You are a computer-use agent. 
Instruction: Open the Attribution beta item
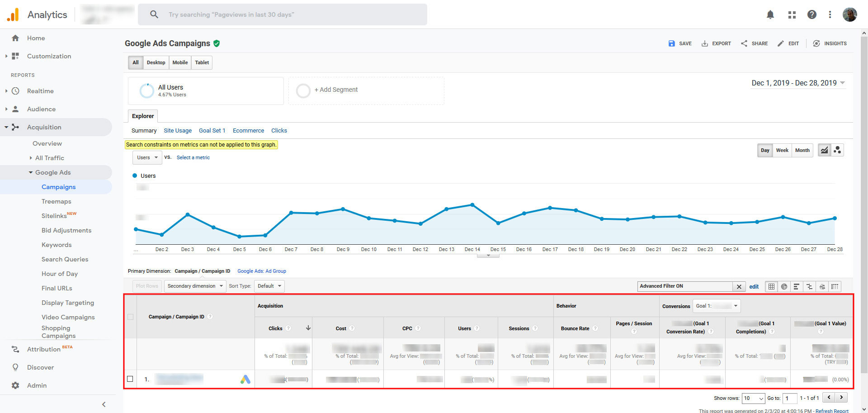click(x=42, y=349)
